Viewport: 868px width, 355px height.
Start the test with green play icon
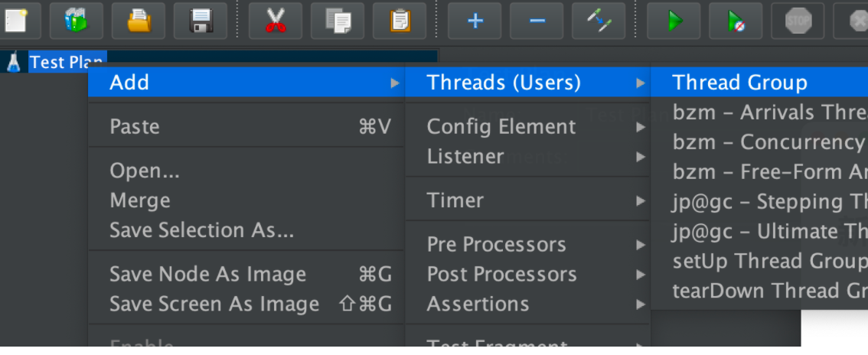674,20
